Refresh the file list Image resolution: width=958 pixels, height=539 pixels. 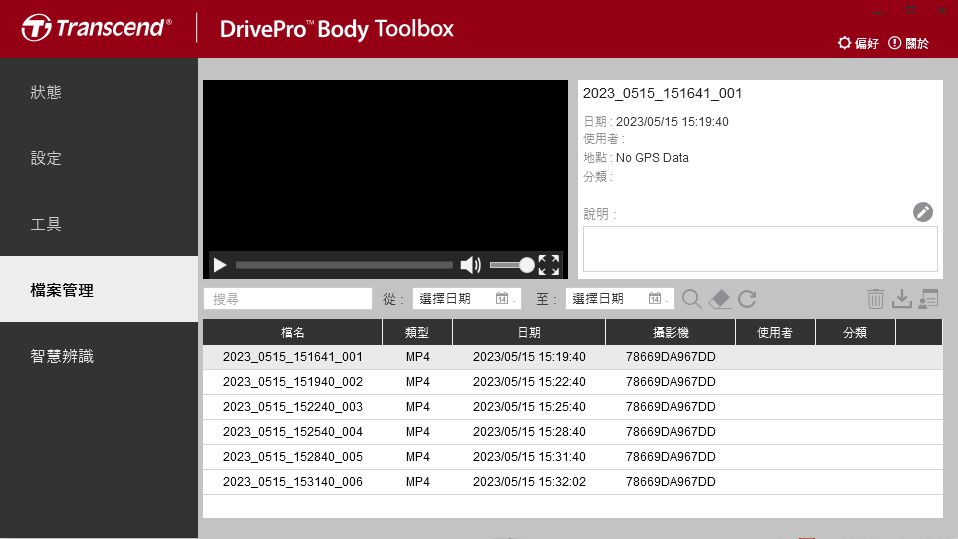(x=747, y=299)
